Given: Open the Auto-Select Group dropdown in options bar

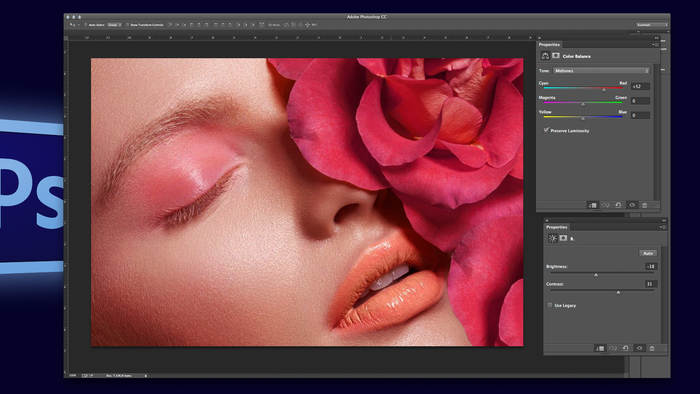Looking at the screenshot, I should [x=114, y=25].
